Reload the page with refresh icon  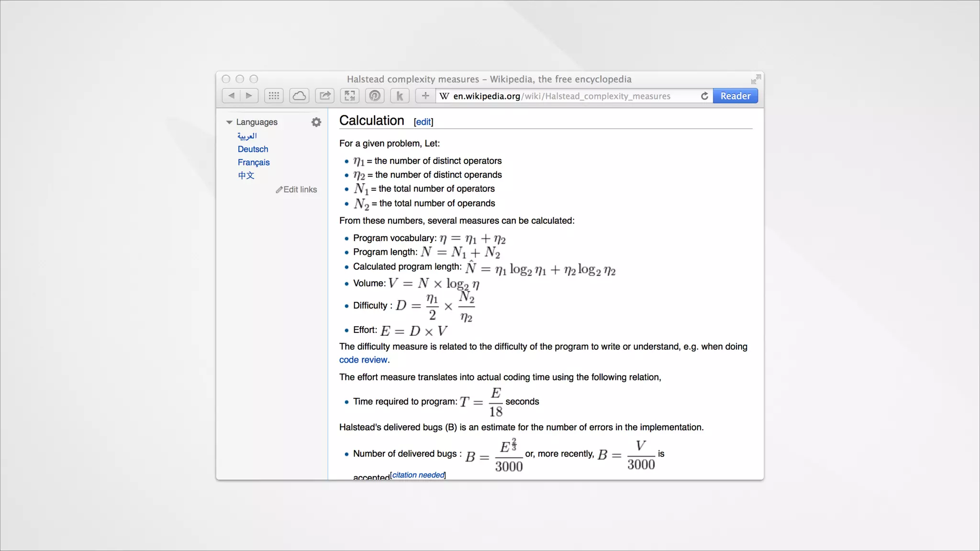pyautogui.click(x=704, y=96)
